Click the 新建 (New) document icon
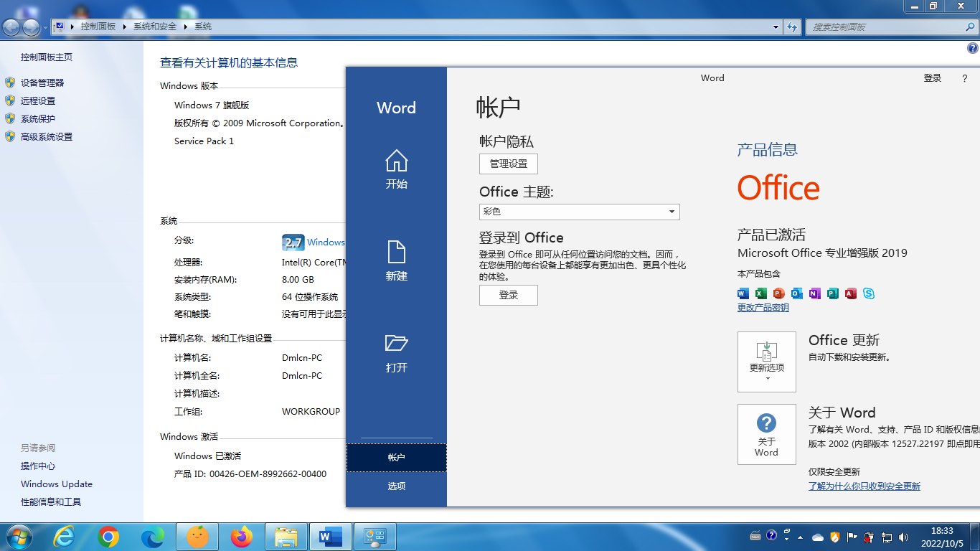Screen dimensions: 980x551 coord(396,260)
